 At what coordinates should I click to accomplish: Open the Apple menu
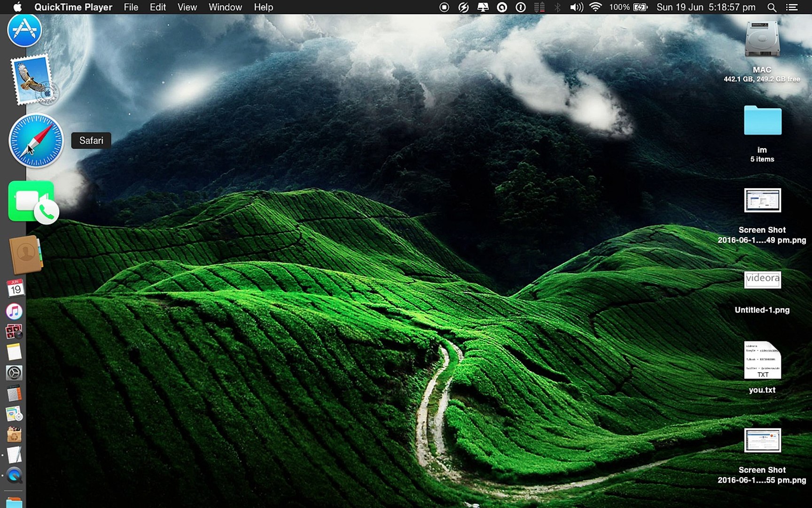tap(17, 7)
